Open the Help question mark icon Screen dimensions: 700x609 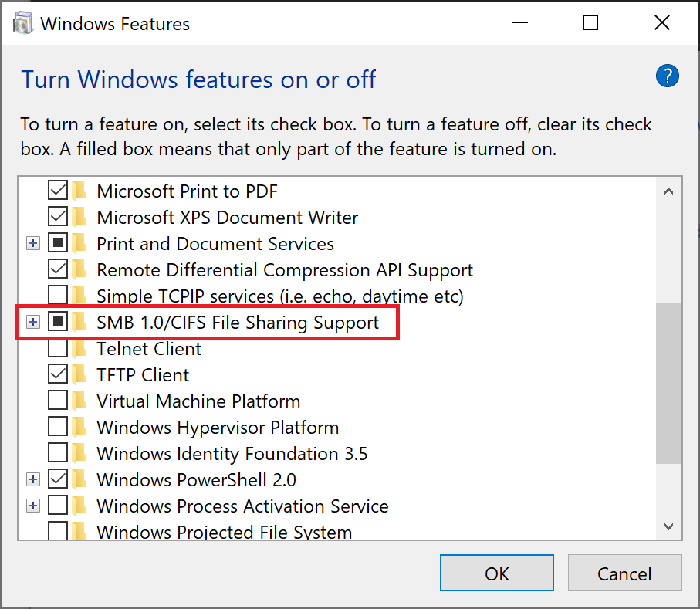tap(667, 76)
